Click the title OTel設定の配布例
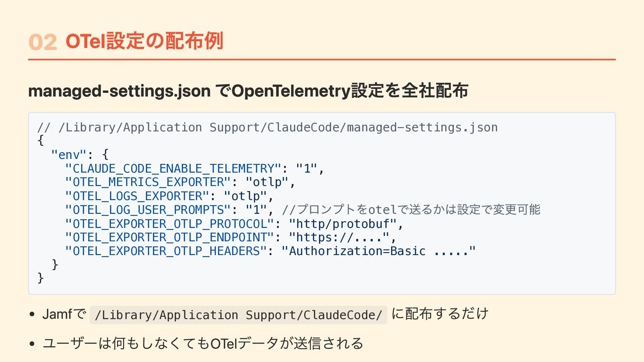 tap(144, 42)
